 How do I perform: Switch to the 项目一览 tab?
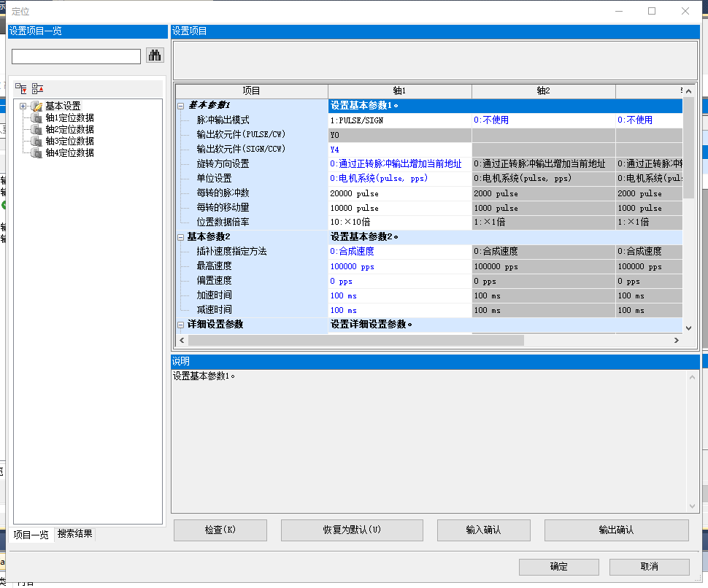pyautogui.click(x=31, y=534)
